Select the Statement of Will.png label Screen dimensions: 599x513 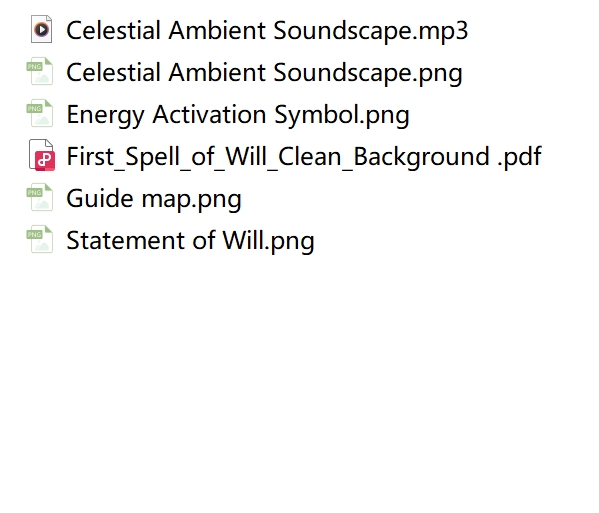tap(191, 241)
